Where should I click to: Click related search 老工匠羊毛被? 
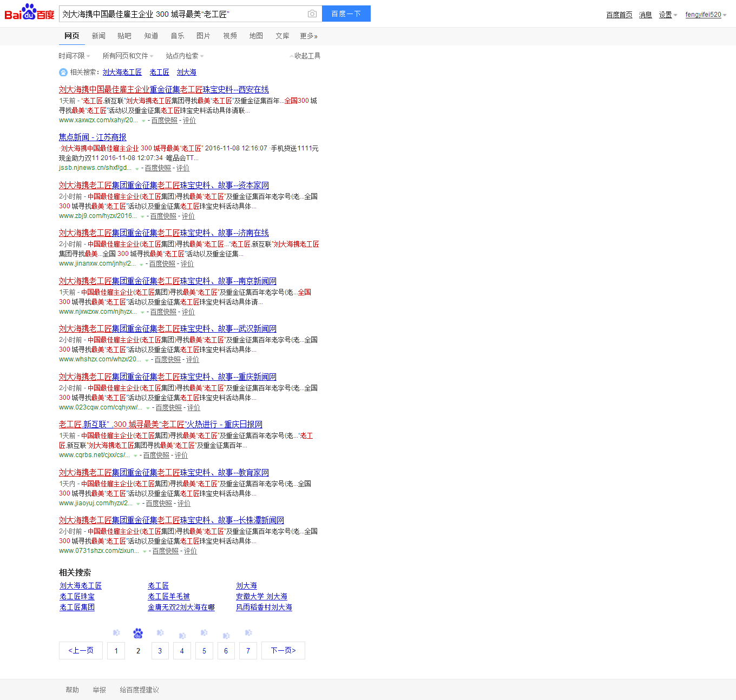pos(169,597)
